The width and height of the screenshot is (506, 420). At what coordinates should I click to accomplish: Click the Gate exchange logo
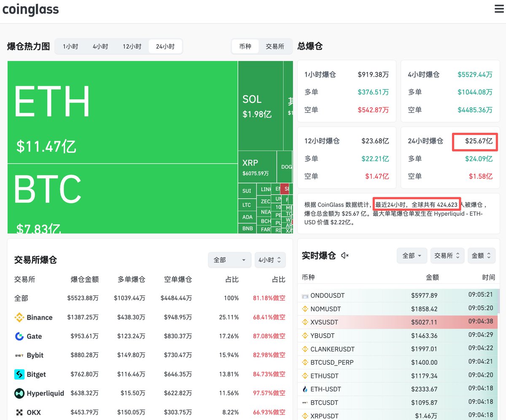19,337
